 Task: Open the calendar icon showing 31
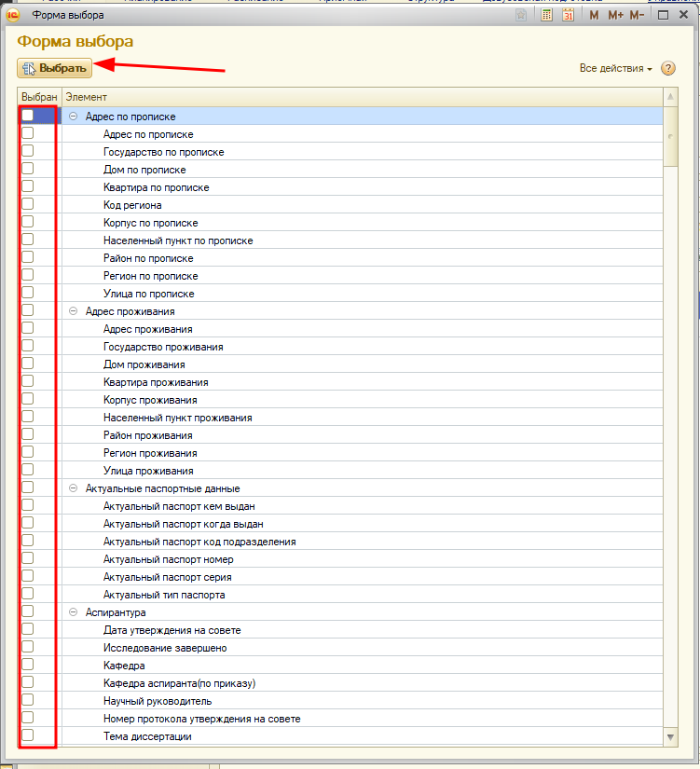[568, 16]
